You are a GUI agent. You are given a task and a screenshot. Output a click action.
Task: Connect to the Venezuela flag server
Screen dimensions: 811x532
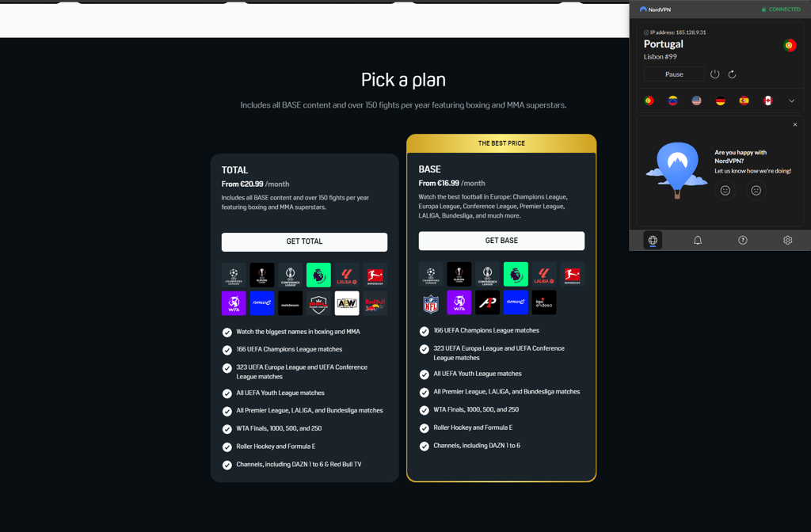click(x=673, y=101)
